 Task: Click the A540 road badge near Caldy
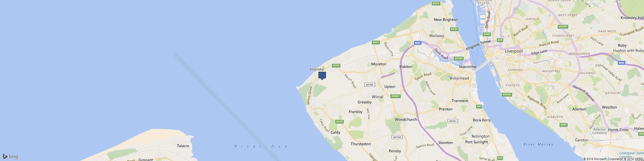[339, 121]
